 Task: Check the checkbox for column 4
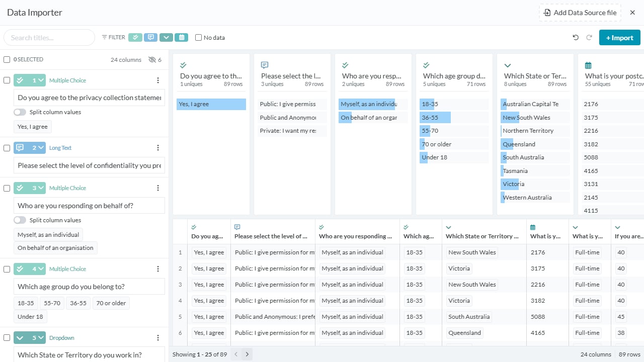coord(7,269)
